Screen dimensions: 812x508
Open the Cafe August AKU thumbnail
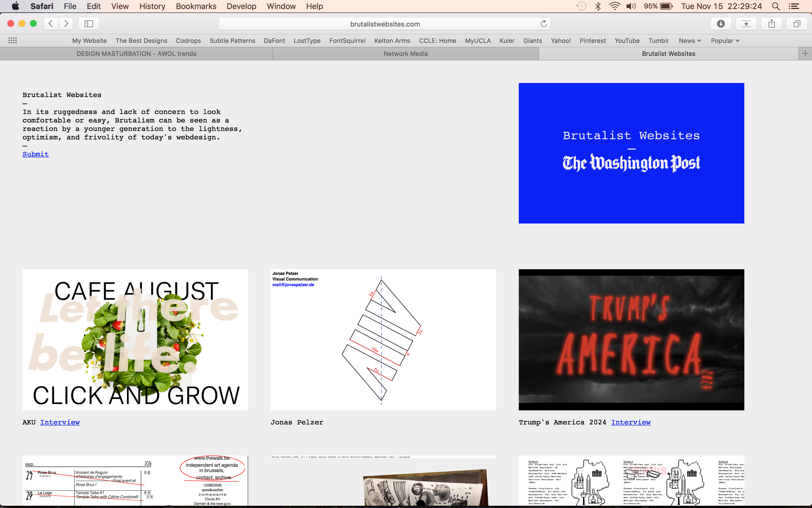[x=135, y=340]
